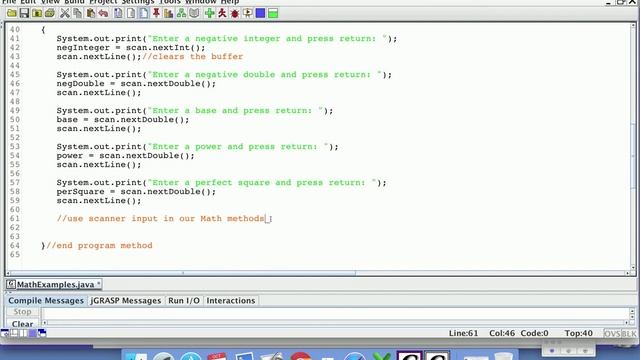Click the Cut scissors icon
Screen dimensions: 640x360
(x=64, y=13)
